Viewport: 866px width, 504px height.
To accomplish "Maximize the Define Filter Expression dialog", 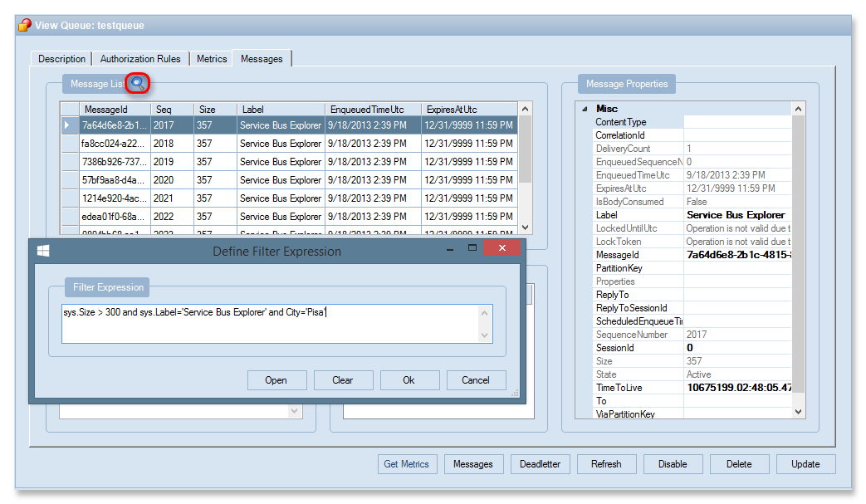I will pyautogui.click(x=472, y=248).
